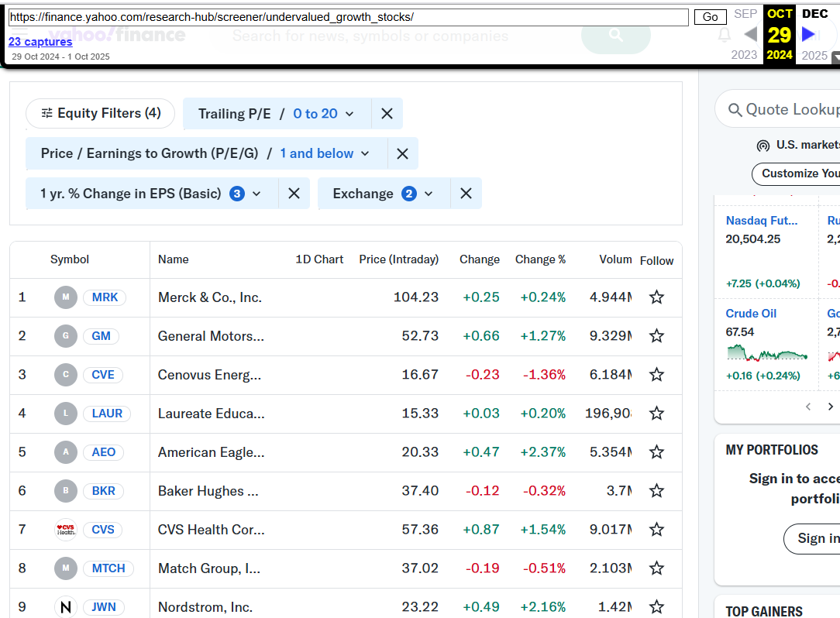Open the CVE ticker symbol

pos(103,374)
